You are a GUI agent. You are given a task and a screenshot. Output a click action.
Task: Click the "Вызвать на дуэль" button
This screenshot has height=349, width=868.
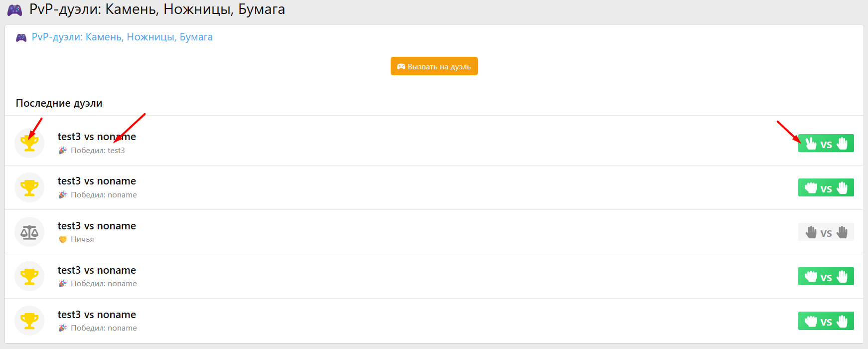(x=434, y=66)
